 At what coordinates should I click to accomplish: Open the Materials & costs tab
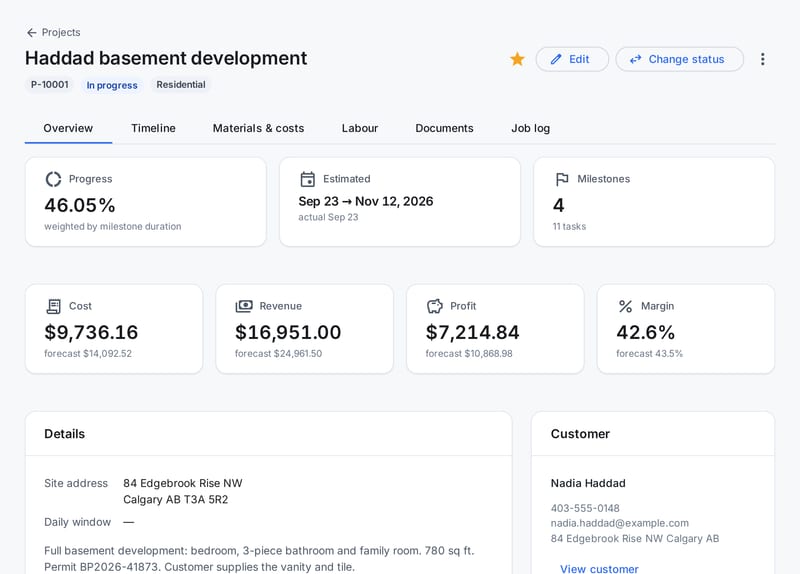258,128
